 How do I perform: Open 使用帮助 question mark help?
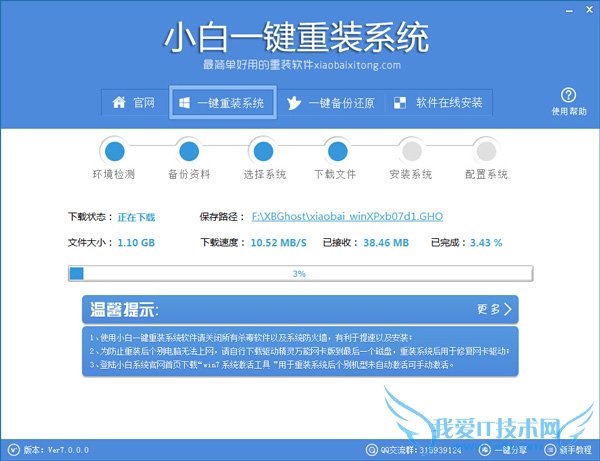tap(568, 95)
